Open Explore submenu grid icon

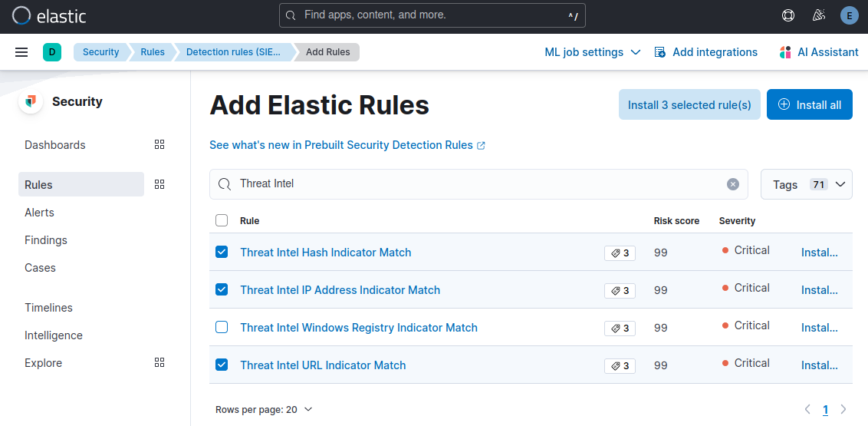(159, 363)
